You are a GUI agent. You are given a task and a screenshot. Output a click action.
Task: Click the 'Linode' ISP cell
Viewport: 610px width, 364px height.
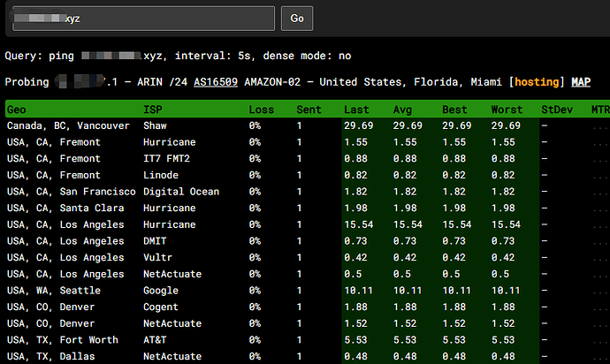161,175
